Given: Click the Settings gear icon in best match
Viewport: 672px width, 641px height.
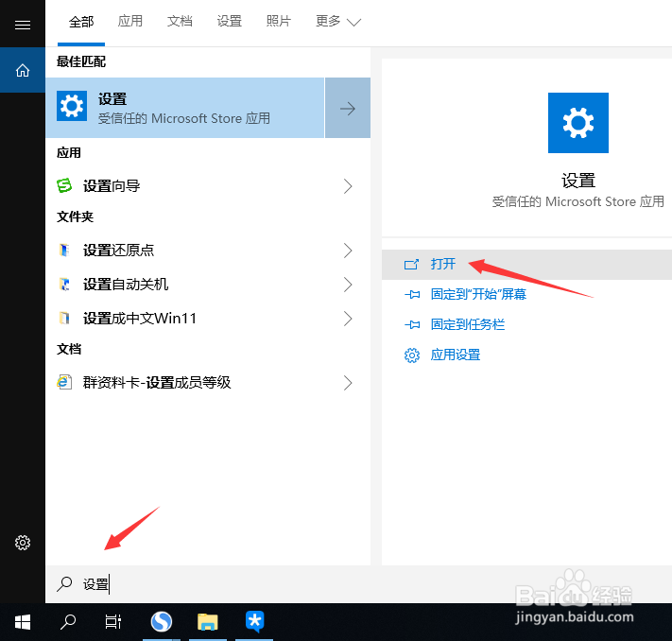Looking at the screenshot, I should coord(72,106).
